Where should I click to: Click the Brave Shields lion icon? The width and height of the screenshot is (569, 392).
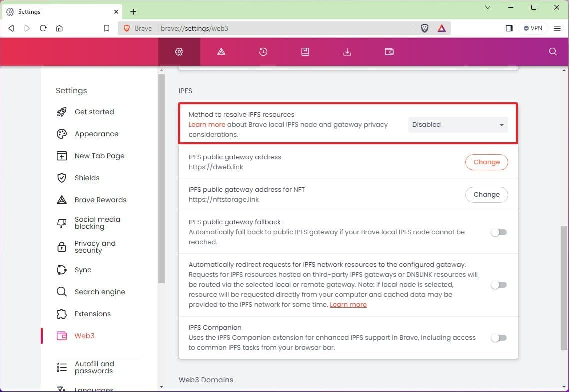pos(424,28)
